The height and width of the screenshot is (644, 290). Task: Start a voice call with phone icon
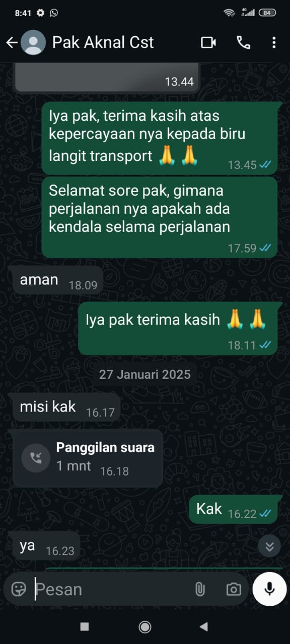coord(244,43)
